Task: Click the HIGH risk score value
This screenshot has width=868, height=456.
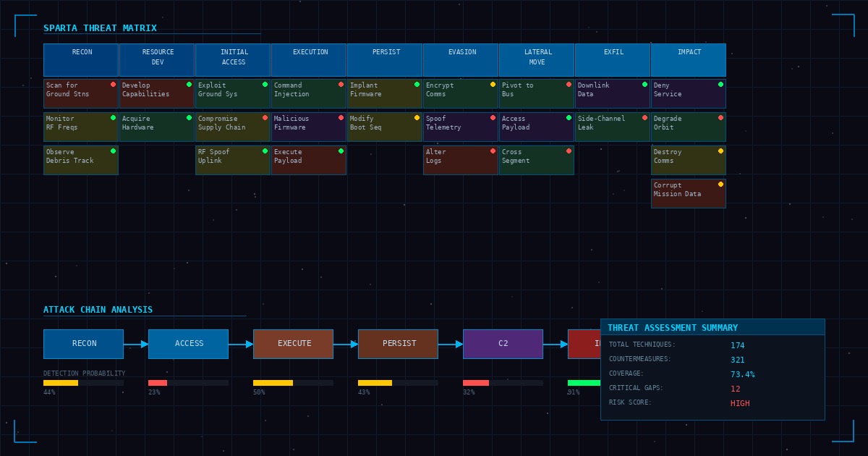Action: pyautogui.click(x=739, y=403)
